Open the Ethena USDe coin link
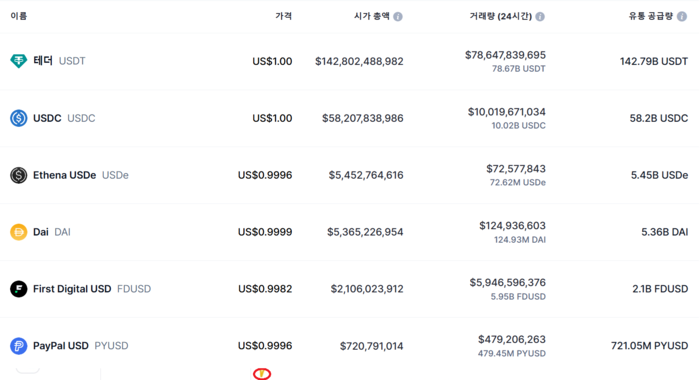Viewport: 700px width, 380px height. pos(81,175)
